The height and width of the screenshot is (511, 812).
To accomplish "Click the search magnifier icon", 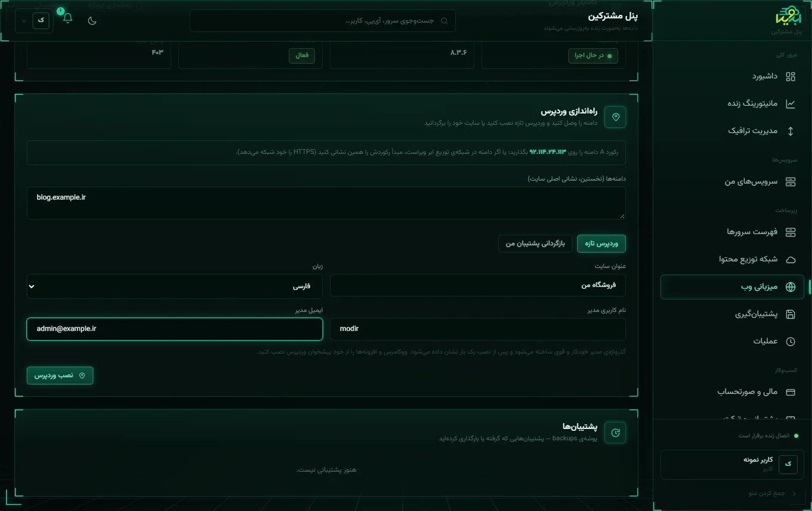I will pos(444,21).
